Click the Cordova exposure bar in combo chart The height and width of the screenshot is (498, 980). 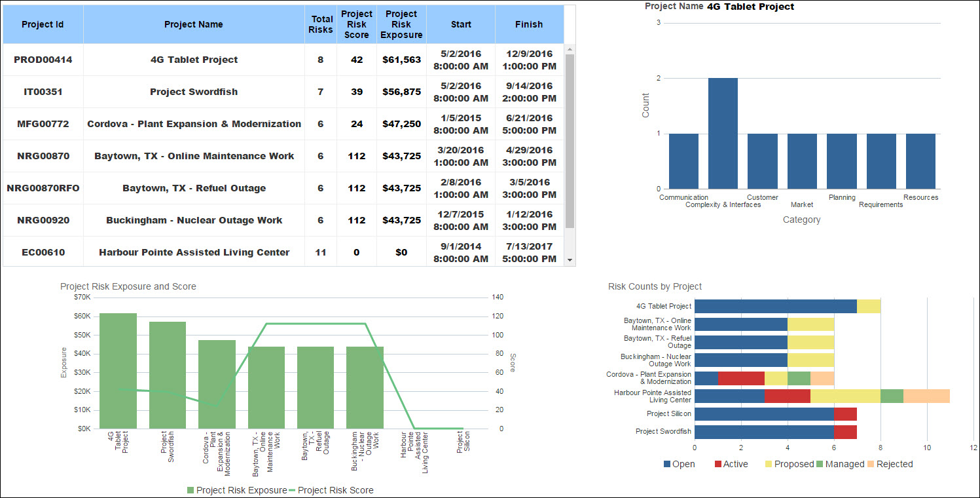pyautogui.click(x=217, y=384)
